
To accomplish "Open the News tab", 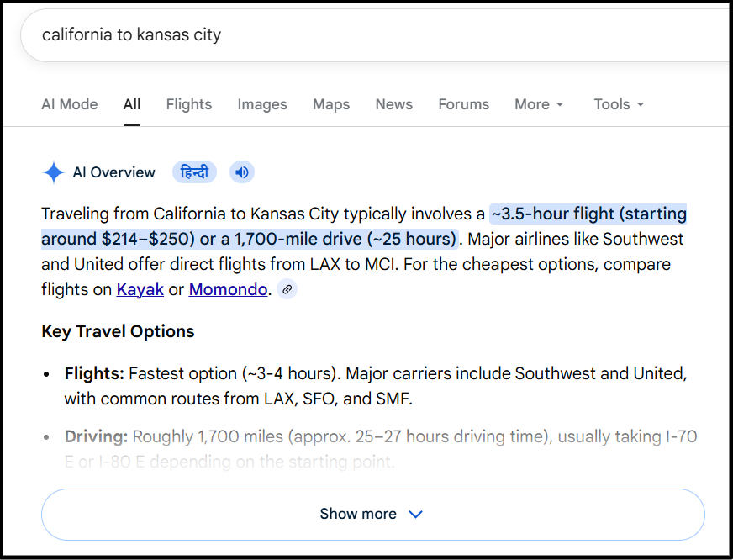I will click(x=394, y=104).
